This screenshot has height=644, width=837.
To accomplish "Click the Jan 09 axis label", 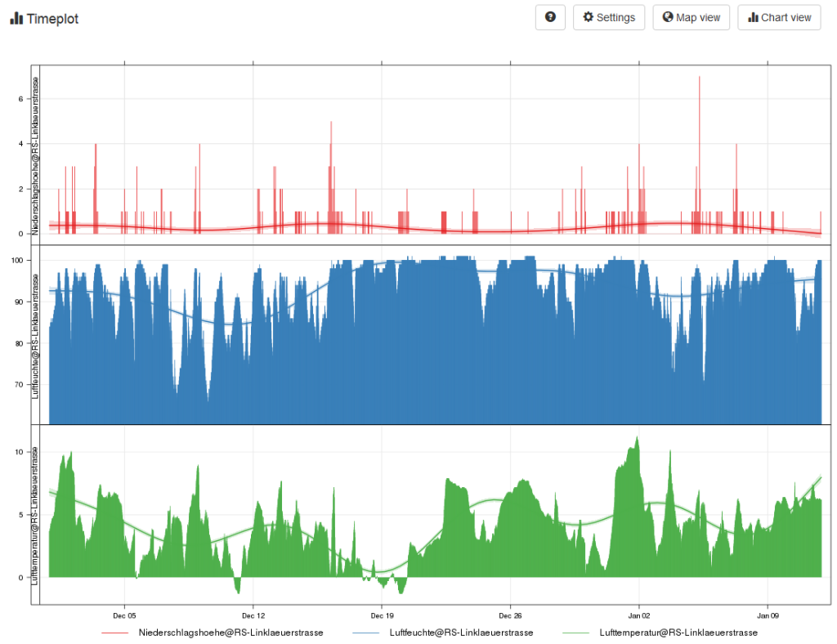I will click(x=768, y=615).
